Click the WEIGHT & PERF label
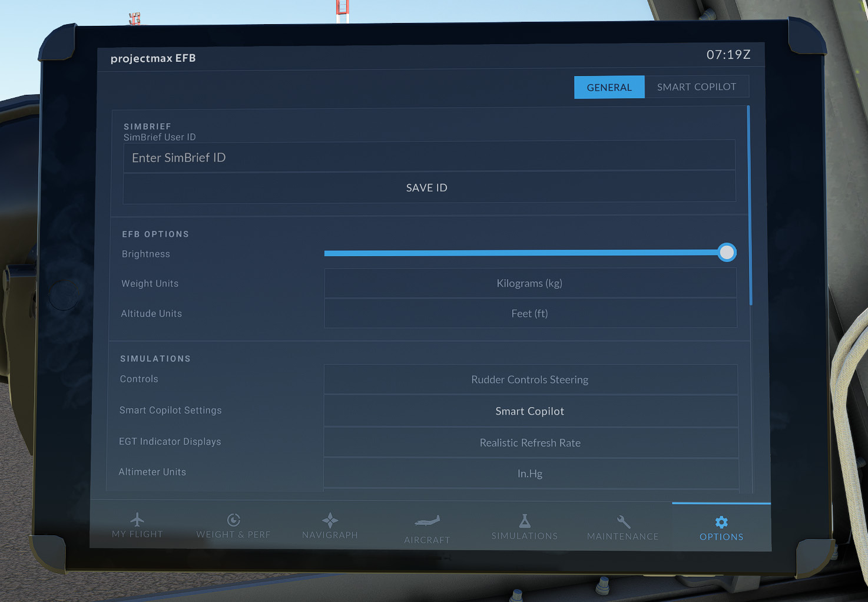This screenshot has height=602, width=868. click(233, 535)
